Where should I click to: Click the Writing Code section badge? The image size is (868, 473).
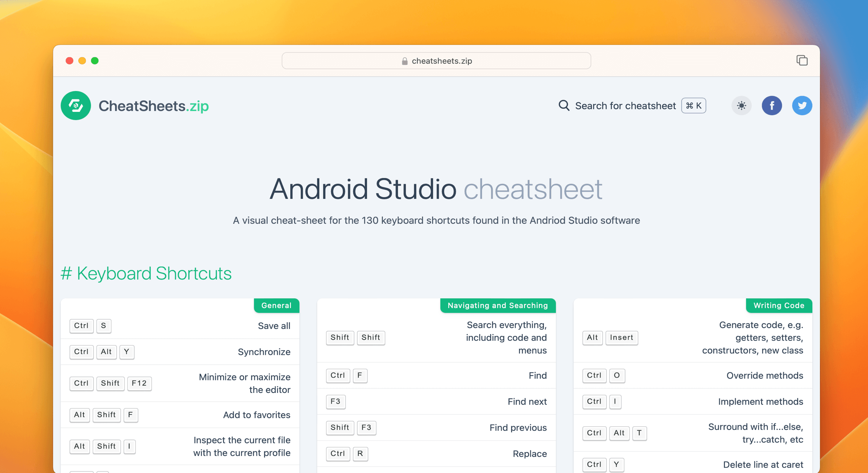(779, 305)
